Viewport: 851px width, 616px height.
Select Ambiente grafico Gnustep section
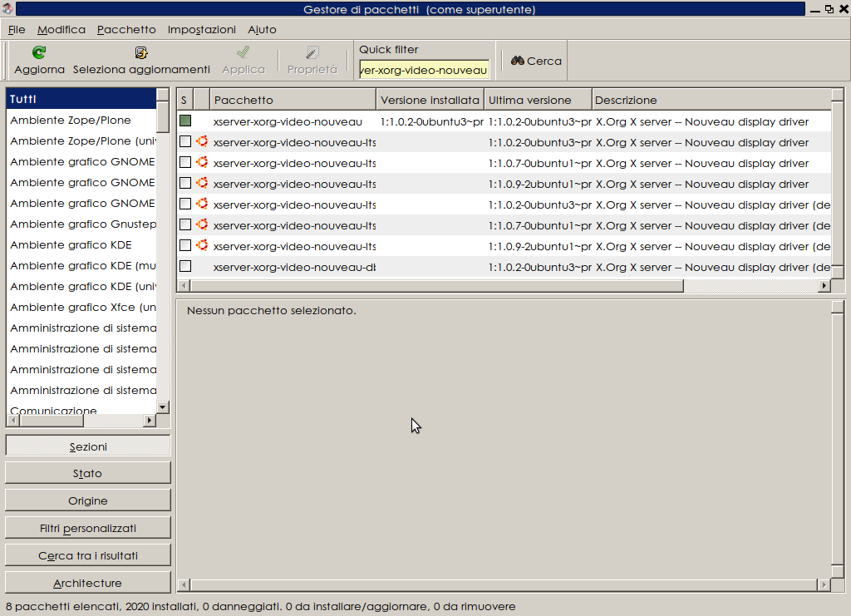(x=81, y=224)
